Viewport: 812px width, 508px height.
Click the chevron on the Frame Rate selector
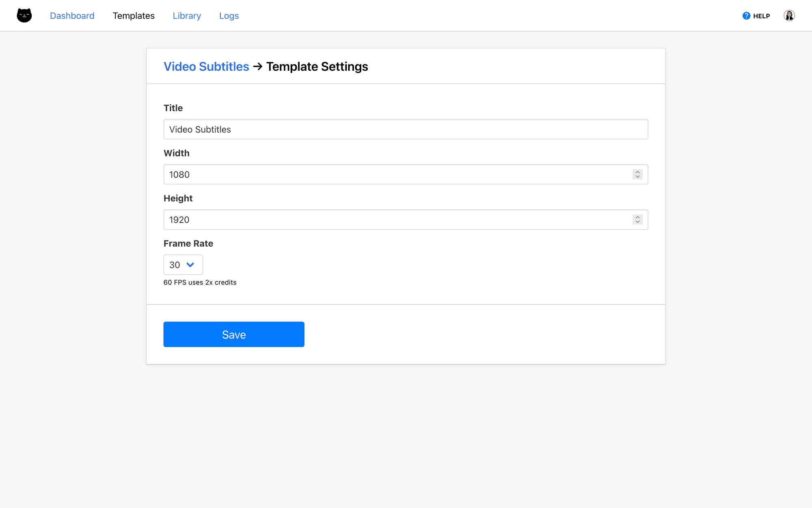pos(189,265)
